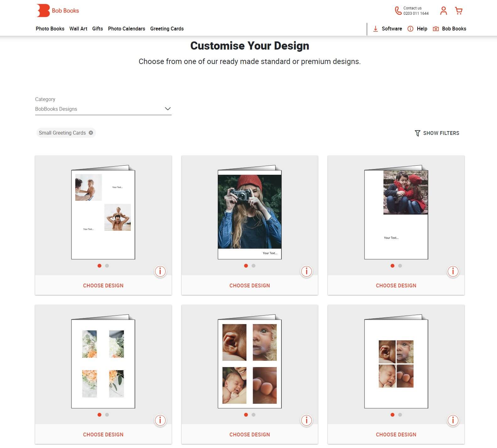
Task: Open SHOW FILTERS panel
Action: tap(437, 133)
